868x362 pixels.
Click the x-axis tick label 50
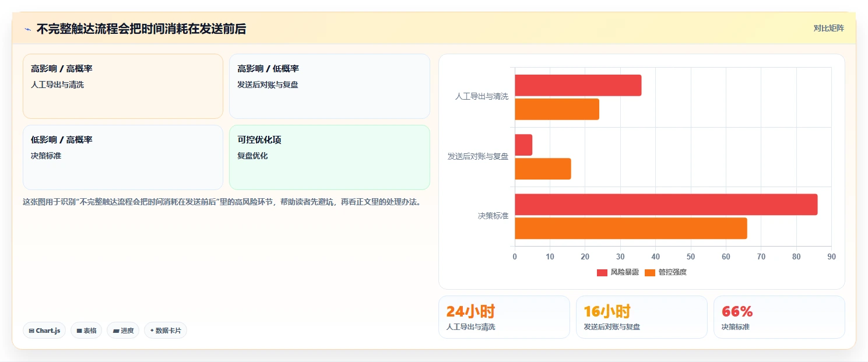tap(691, 256)
